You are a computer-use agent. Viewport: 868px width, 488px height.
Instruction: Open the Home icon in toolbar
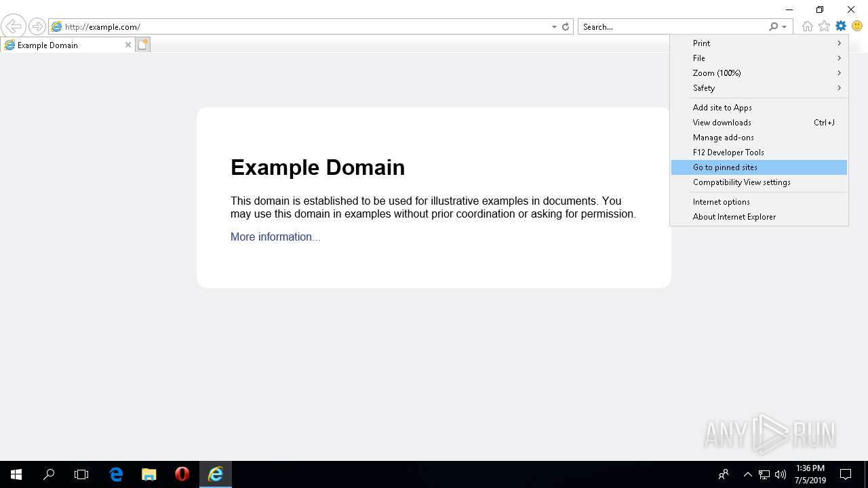pyautogui.click(x=807, y=26)
